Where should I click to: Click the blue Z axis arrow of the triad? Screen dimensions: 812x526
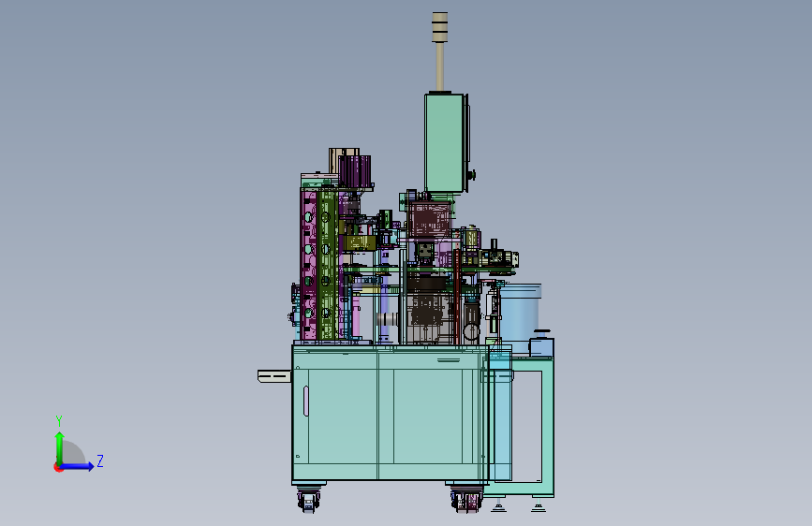[x=77, y=466]
